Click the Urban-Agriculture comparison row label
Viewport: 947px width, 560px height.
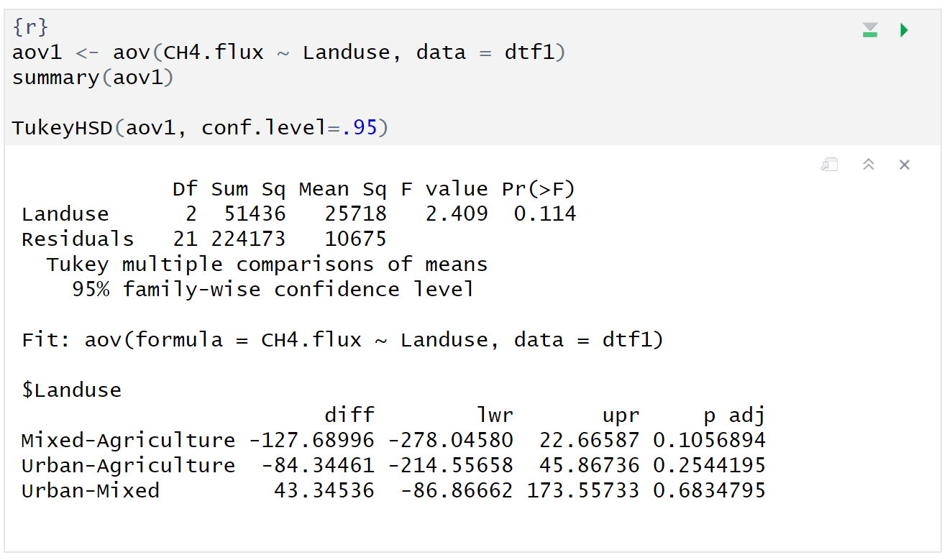128,466
